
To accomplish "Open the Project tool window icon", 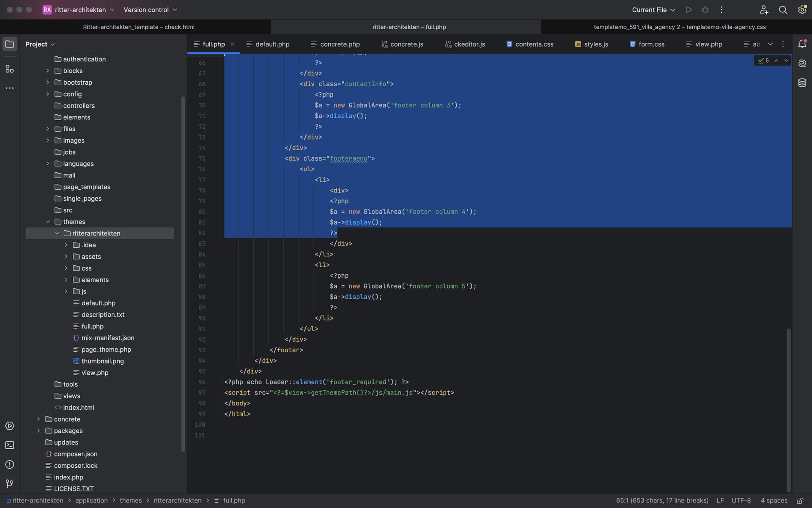I will click(9, 44).
